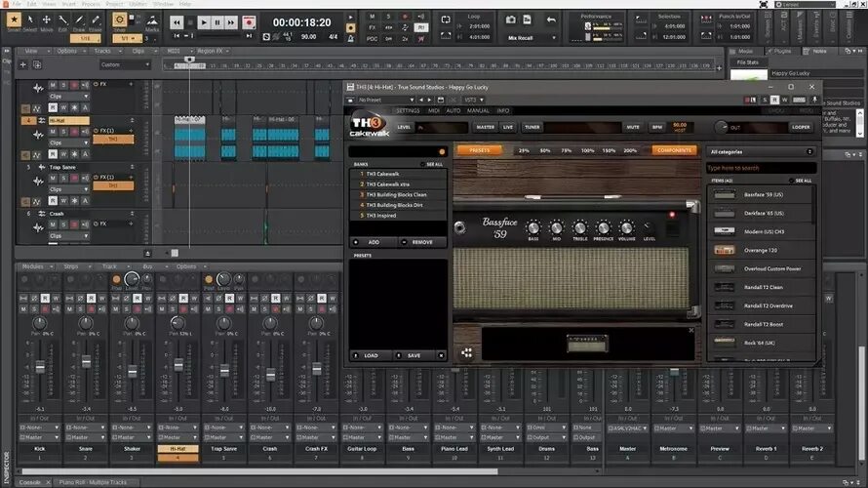The width and height of the screenshot is (868, 488).
Task: Fast forward the transport
Action: (x=231, y=22)
